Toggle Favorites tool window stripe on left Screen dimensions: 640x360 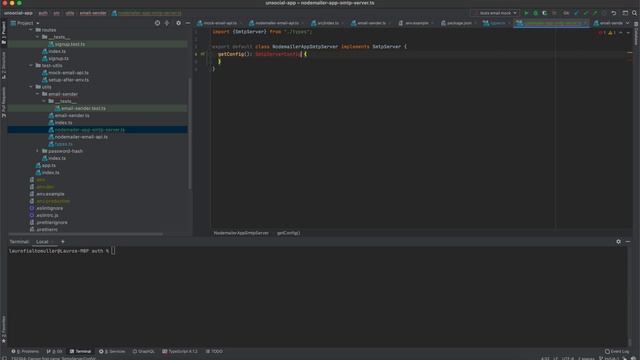pos(4,329)
